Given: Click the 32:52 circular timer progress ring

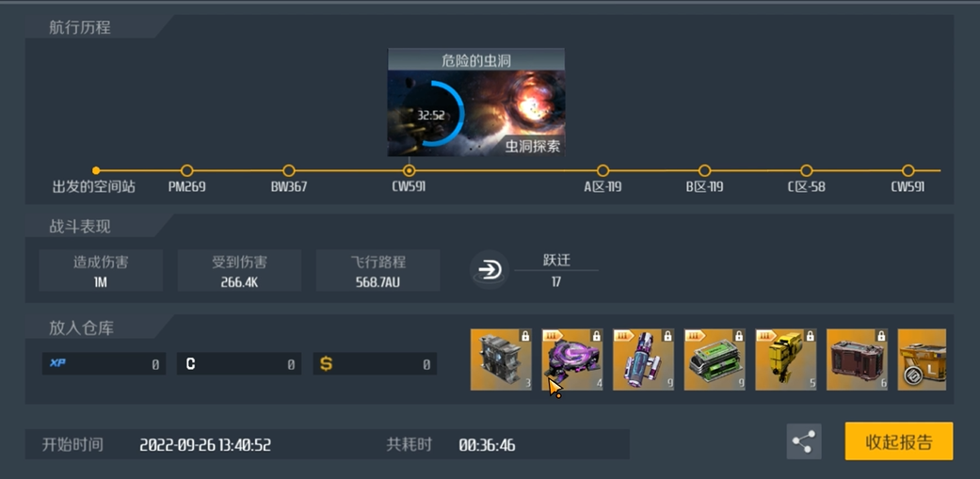Looking at the screenshot, I should tap(432, 114).
